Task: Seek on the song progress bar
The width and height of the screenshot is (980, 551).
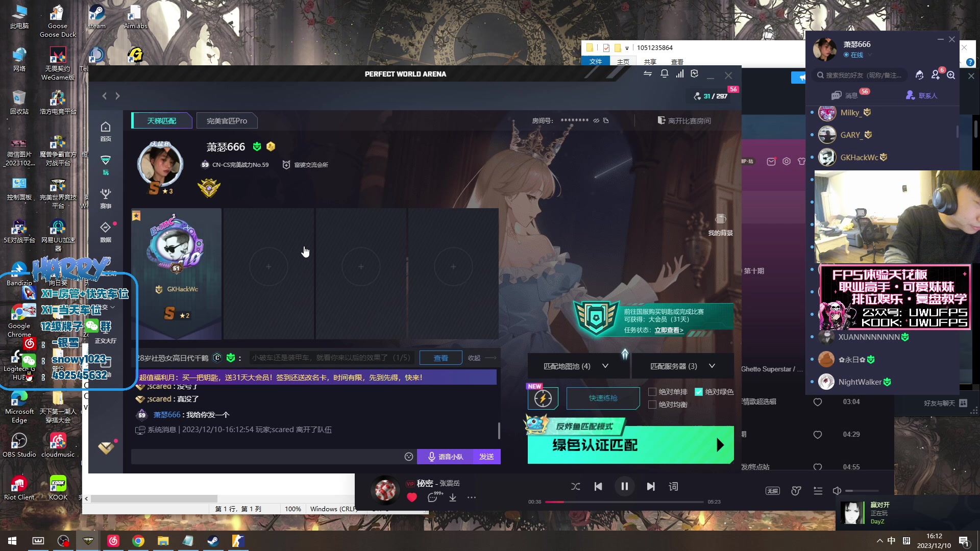Action: (x=624, y=502)
